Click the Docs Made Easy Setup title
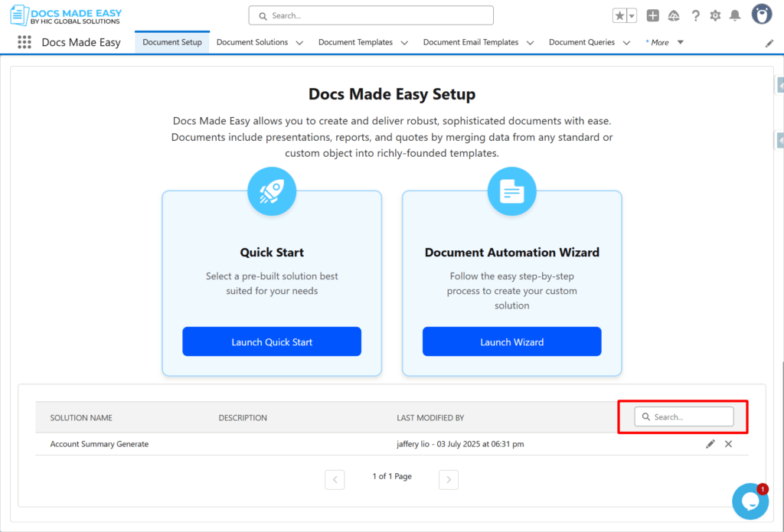Image resolution: width=784 pixels, height=532 pixels. 392,94
